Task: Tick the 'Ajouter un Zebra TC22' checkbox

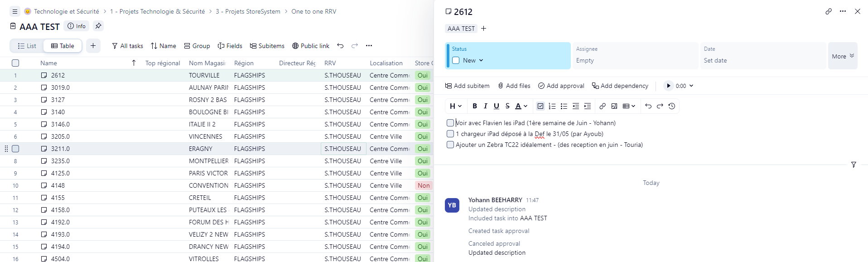Action: click(450, 145)
